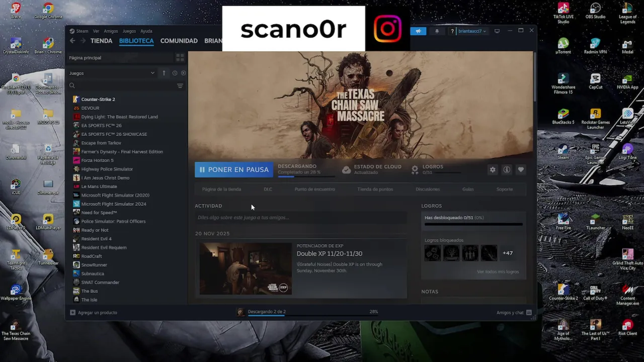The image size is (644, 362).
Task: Toggle the ready-to-play filter icon
Action: [x=183, y=73]
